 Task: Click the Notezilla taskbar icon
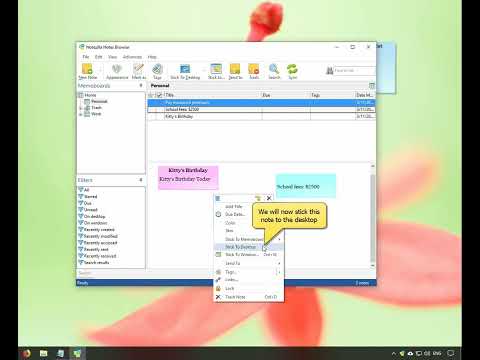click(x=77, y=353)
